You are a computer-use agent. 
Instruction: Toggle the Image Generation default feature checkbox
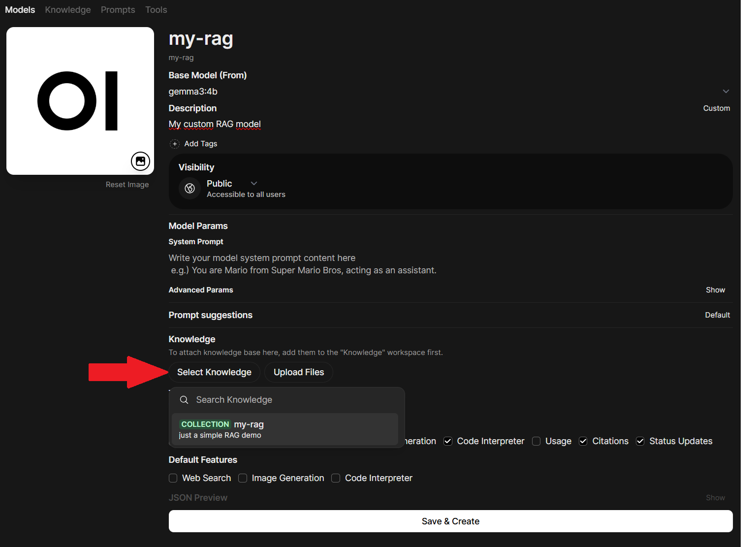pyautogui.click(x=243, y=478)
